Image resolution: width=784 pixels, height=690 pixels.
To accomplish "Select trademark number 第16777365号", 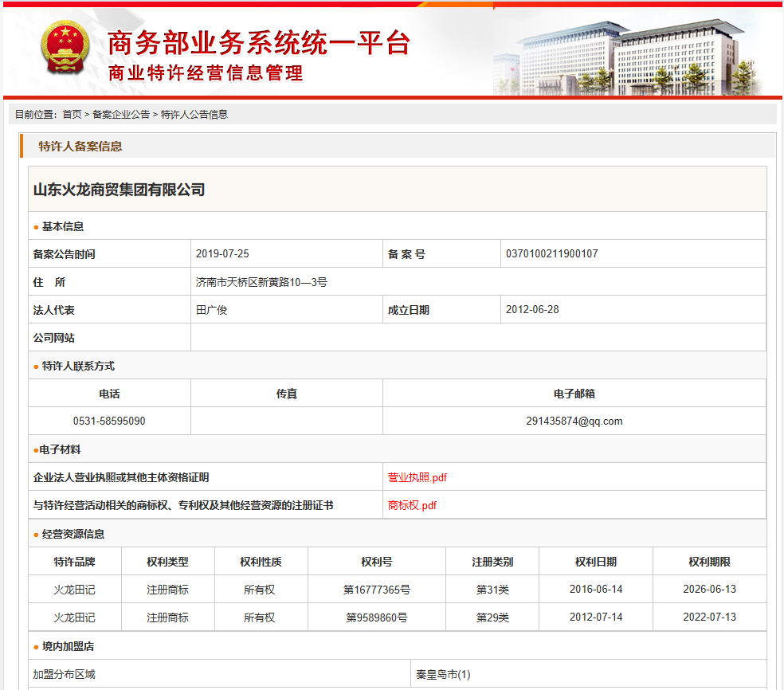I will tap(377, 590).
